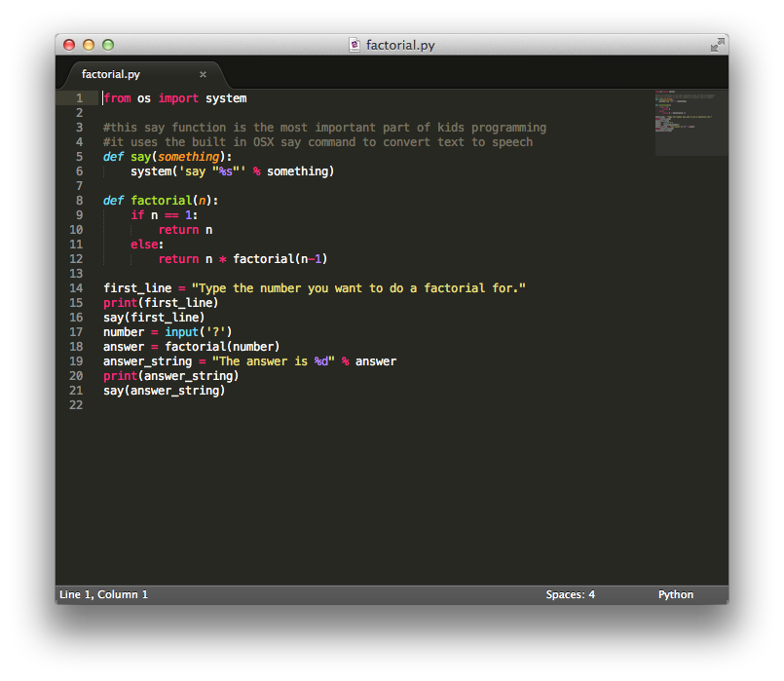Click the fullscreen arrows icon in title bar
The height and width of the screenshot is (681, 784).
click(717, 45)
